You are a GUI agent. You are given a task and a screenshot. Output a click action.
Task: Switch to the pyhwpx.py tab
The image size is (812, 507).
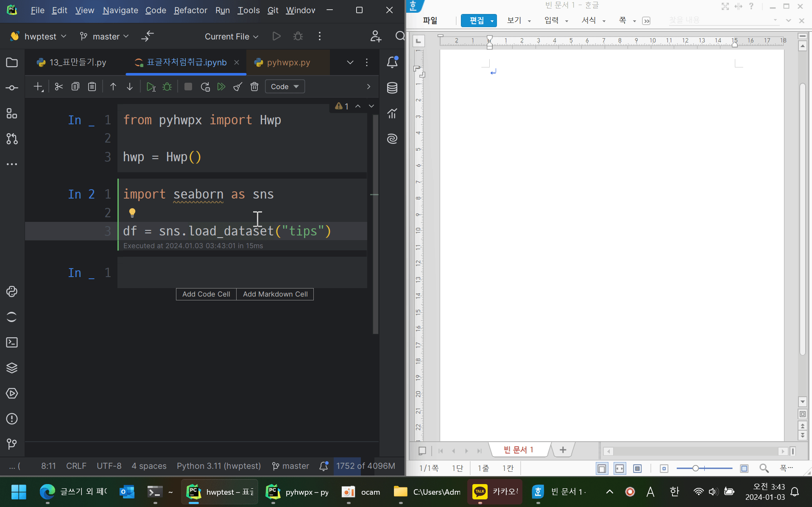coord(288,62)
